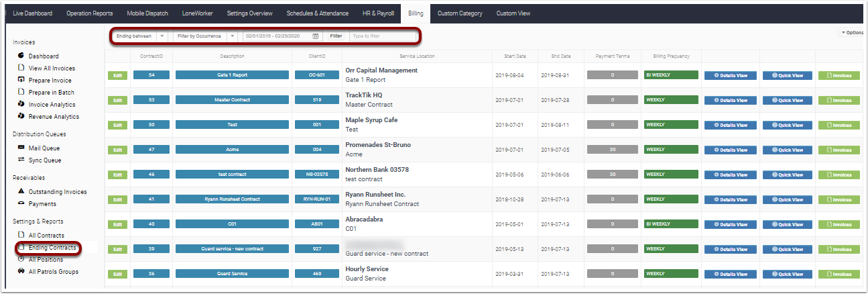Click ClientID badge NB-03578
The height and width of the screenshot is (294, 868).
(x=316, y=175)
